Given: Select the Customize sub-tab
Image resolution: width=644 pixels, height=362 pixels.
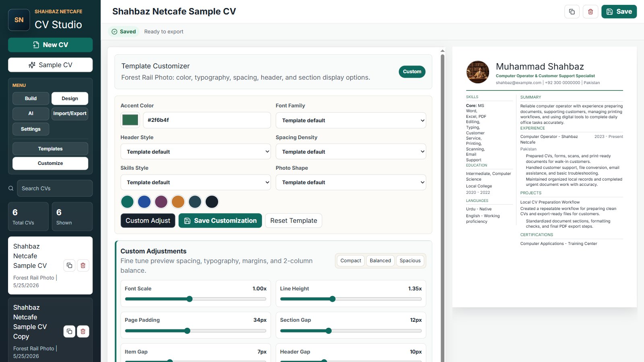Looking at the screenshot, I should [50, 163].
